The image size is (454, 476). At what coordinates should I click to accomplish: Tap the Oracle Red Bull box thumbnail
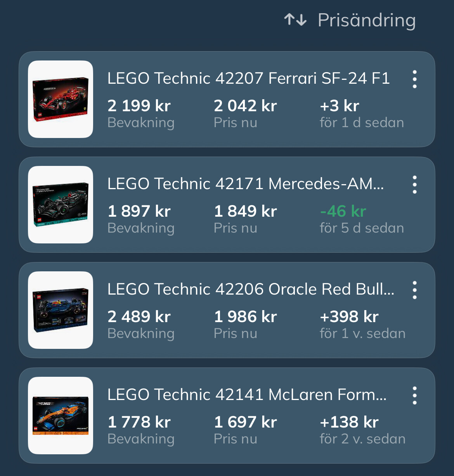(61, 310)
